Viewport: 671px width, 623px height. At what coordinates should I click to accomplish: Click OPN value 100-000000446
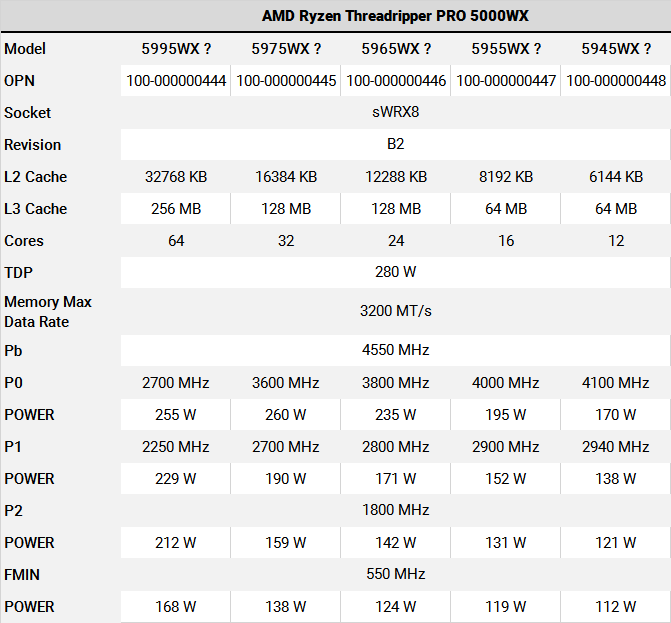point(396,81)
